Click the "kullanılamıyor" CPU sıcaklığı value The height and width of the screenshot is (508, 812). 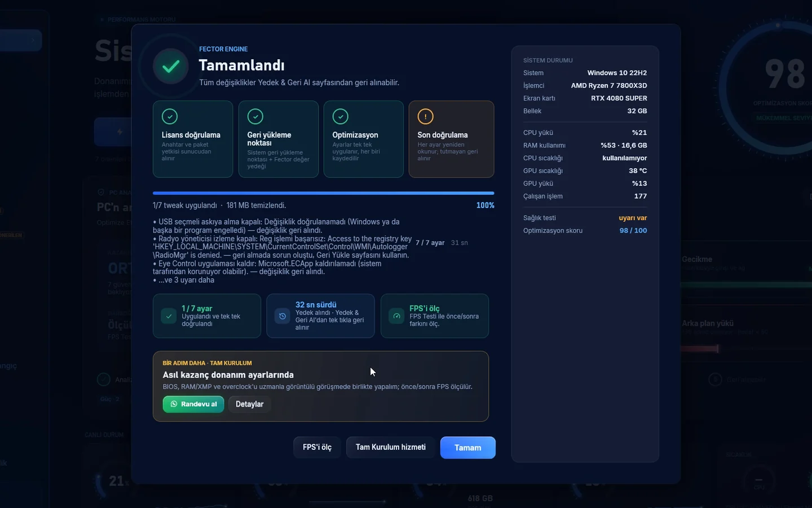click(x=625, y=158)
